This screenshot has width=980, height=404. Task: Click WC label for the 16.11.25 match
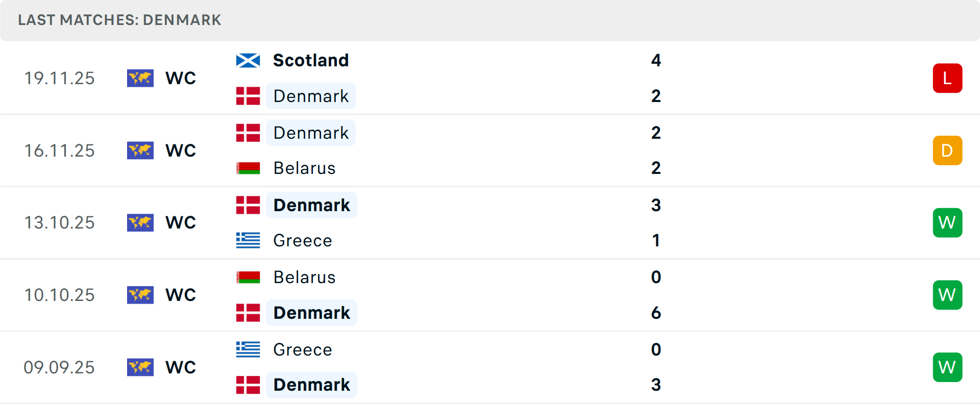tap(181, 150)
